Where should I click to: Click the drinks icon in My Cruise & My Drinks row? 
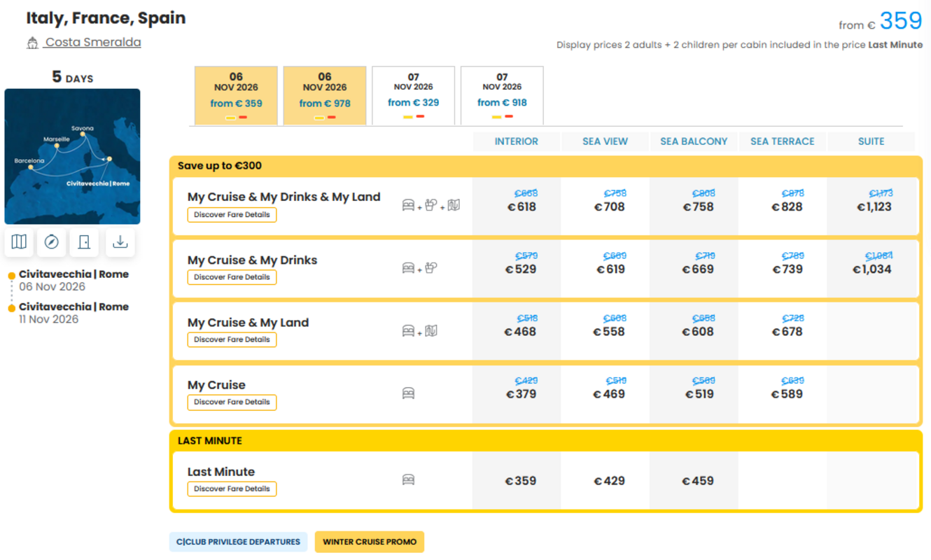coord(431,267)
